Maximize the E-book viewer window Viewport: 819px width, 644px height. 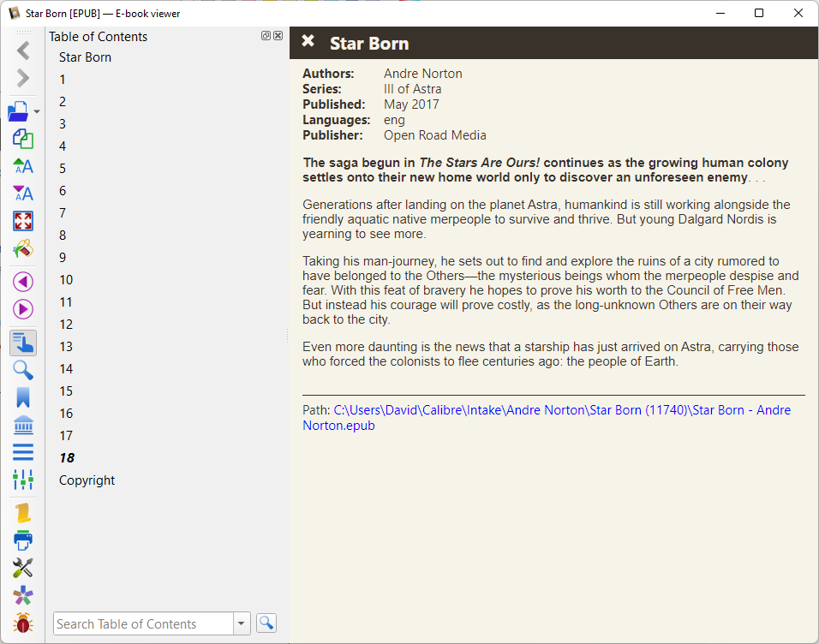point(759,13)
